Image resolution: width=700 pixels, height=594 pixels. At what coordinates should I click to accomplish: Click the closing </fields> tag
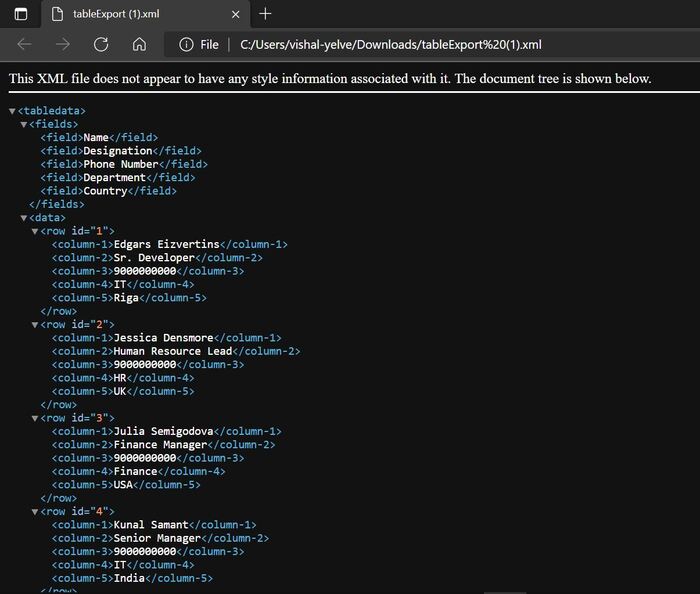57,204
